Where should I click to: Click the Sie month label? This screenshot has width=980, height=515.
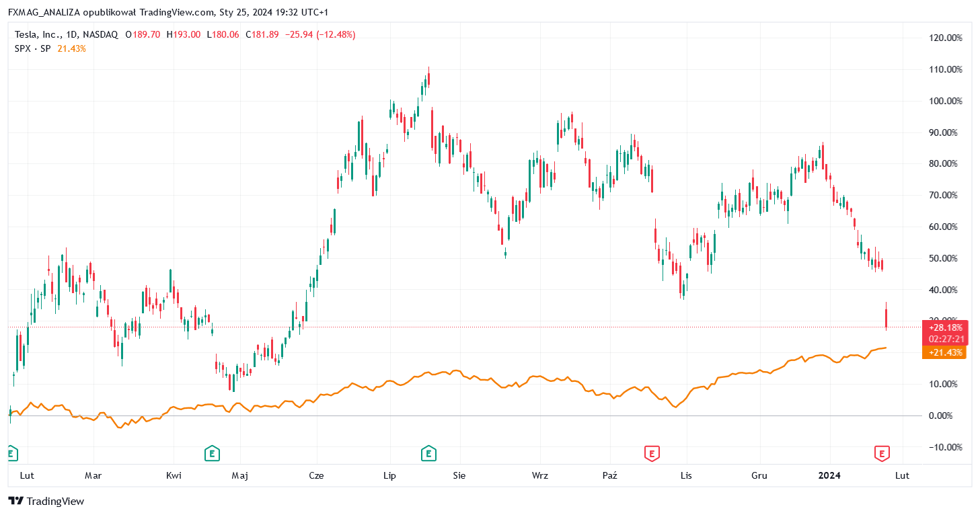pyautogui.click(x=459, y=475)
